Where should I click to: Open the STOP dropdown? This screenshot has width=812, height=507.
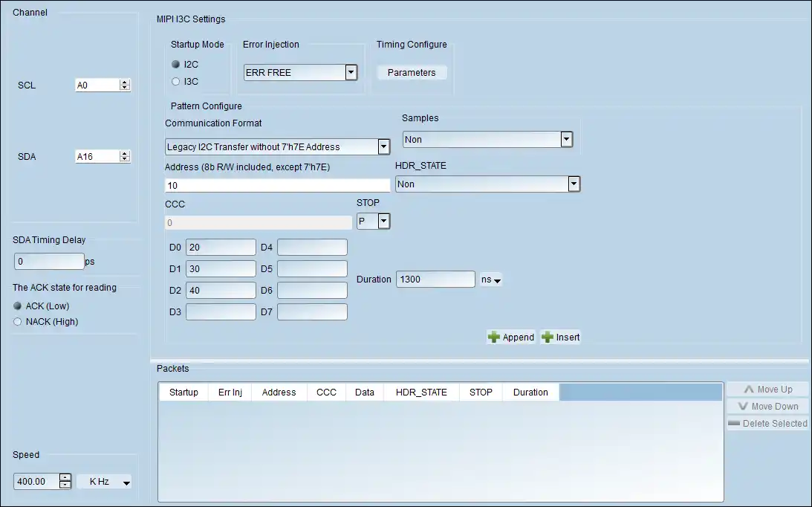coord(383,221)
